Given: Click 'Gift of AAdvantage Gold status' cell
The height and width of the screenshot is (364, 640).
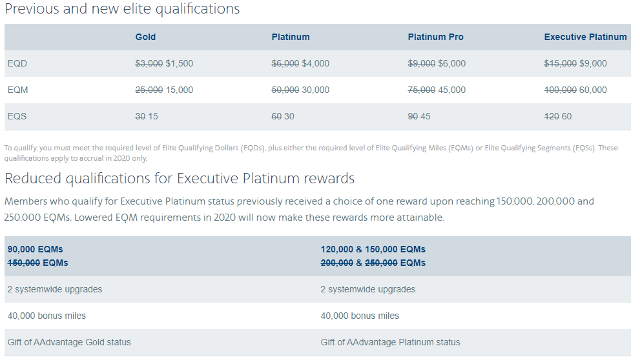Looking at the screenshot, I should point(69,342).
